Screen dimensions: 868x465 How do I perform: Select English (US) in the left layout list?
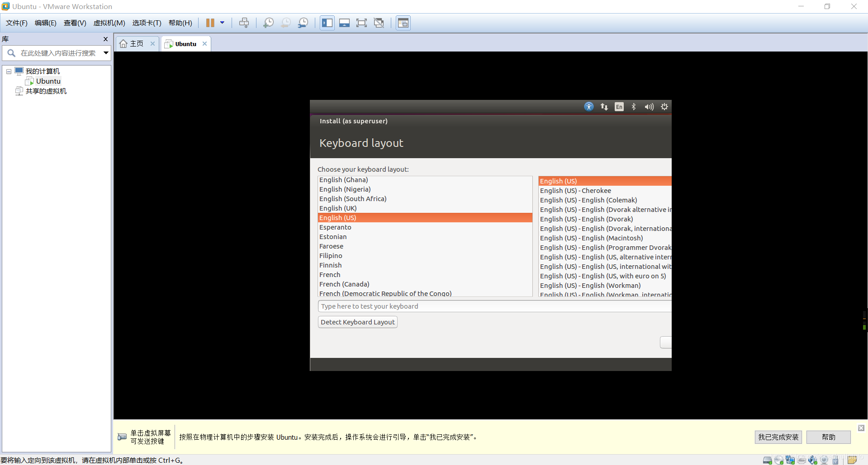(x=425, y=218)
